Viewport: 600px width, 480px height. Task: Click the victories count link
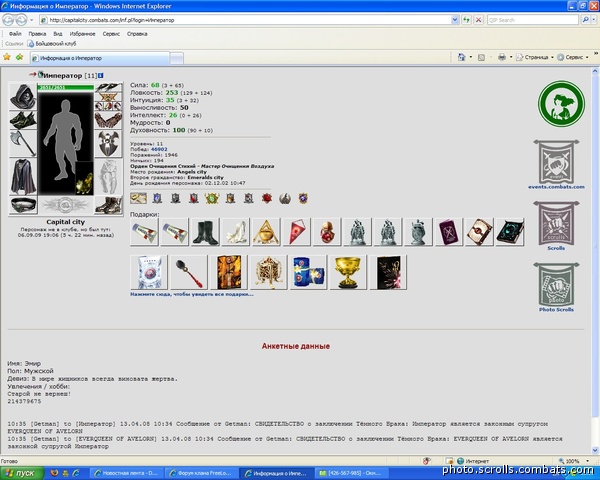(x=159, y=149)
